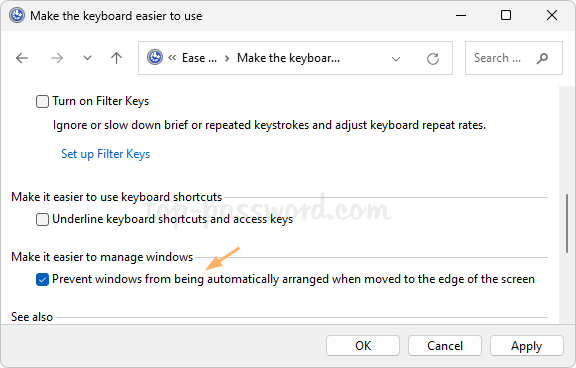
Task: Go back using the back arrow
Action: tap(22, 58)
